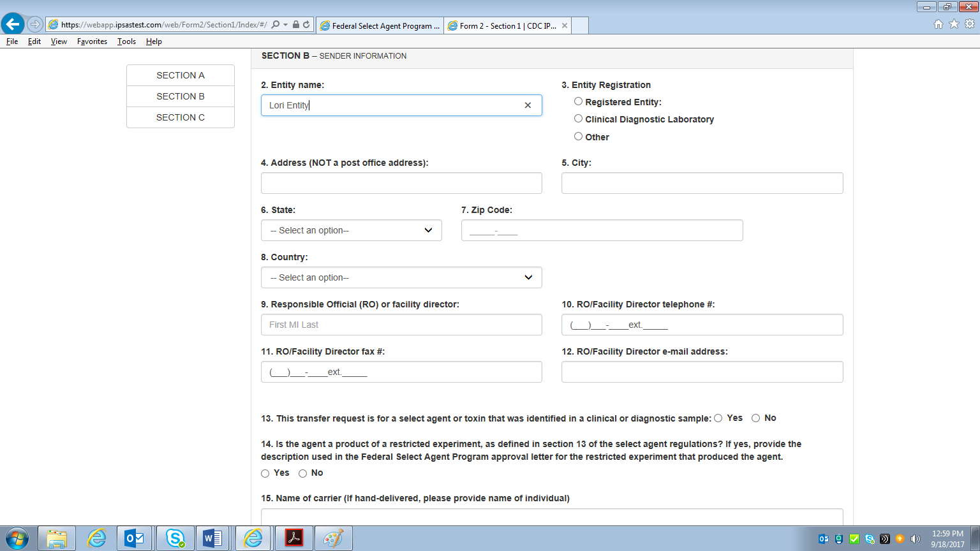Choose No for question 13 clinical sample
Image resolution: width=980 pixels, height=551 pixels.
click(756, 418)
